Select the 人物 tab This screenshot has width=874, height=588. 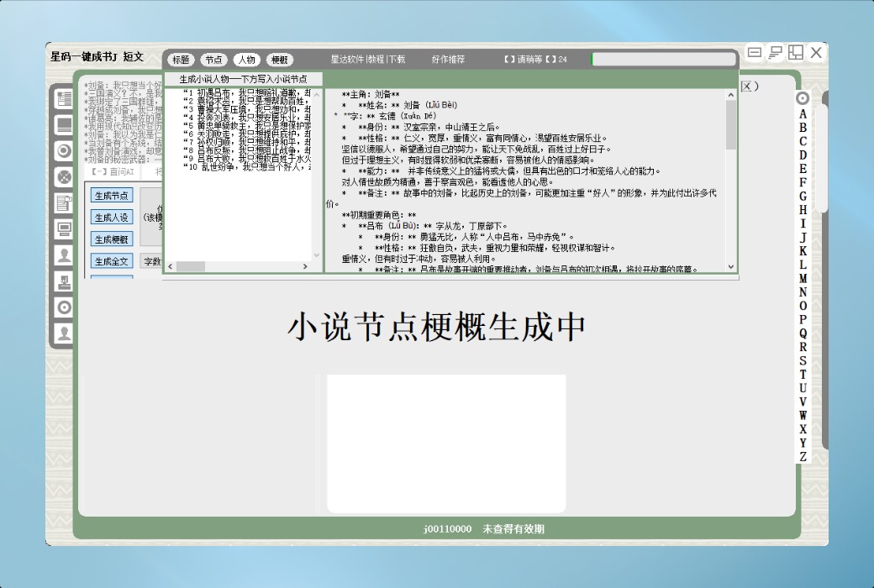[246, 60]
